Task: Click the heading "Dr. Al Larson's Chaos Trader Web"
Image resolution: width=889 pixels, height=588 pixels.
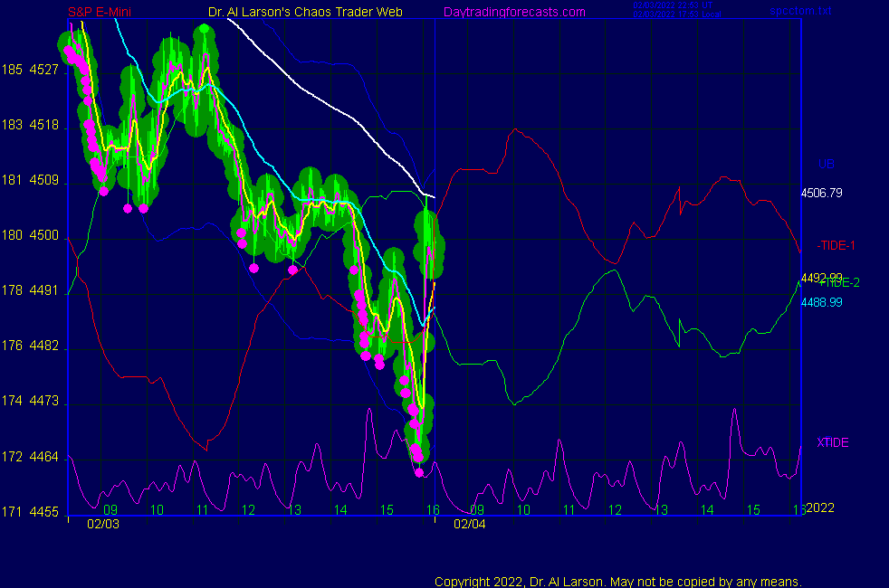Action: point(305,12)
